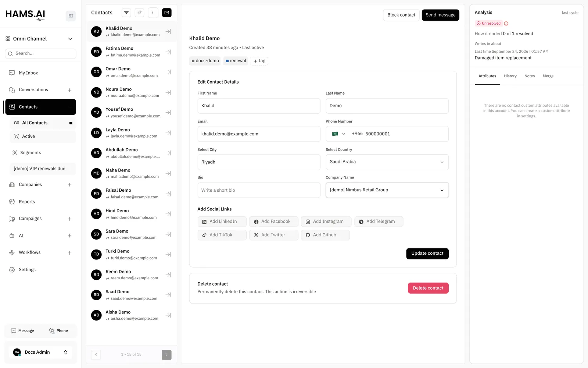The height and width of the screenshot is (368, 588).
Task: Click the plus next to Companies
Action: click(x=69, y=185)
